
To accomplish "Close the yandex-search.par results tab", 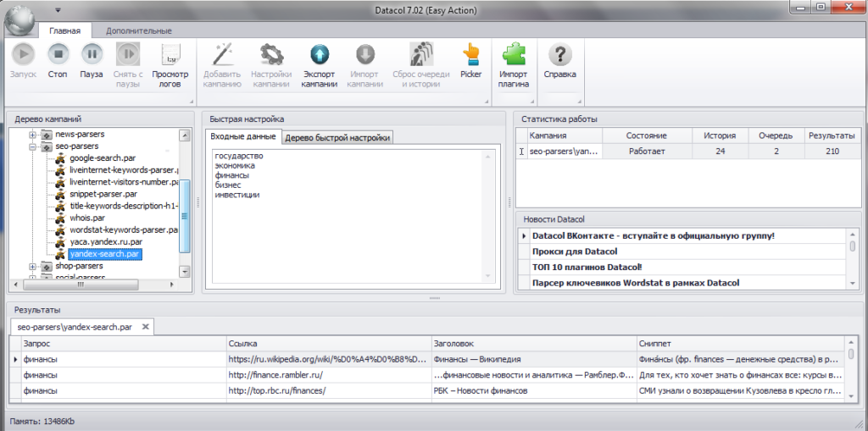I will (x=145, y=327).
